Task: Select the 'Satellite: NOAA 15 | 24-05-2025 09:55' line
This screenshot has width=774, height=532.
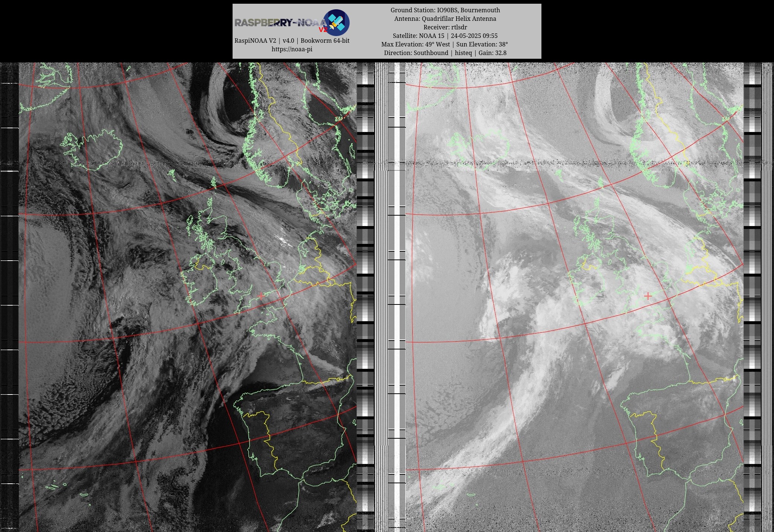Action: 445,36
